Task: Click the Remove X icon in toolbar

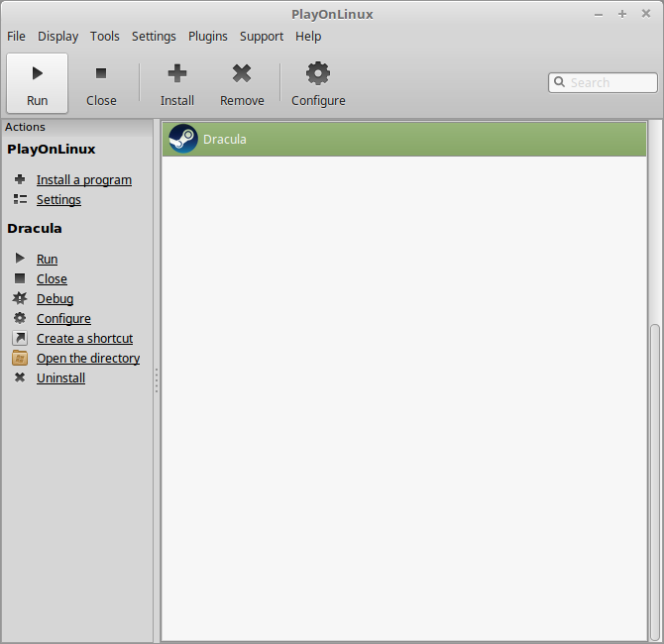Action: (242, 73)
